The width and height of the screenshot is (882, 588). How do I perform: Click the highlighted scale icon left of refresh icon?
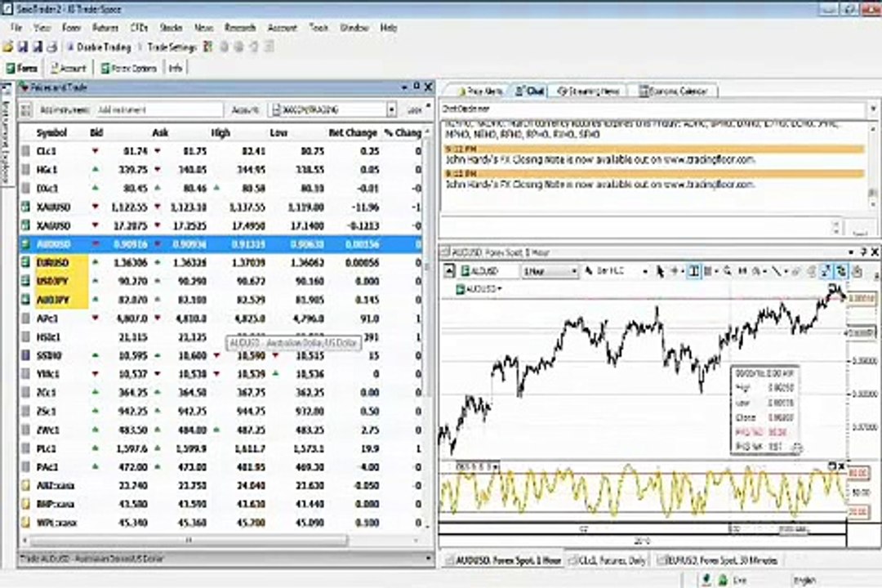click(x=826, y=271)
